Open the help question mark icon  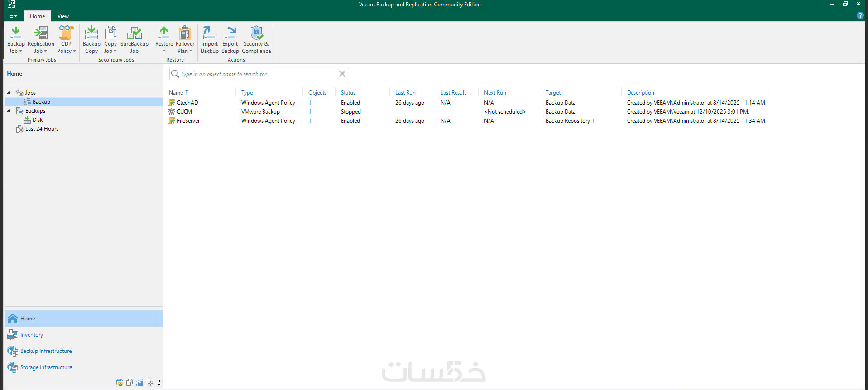coord(860,16)
